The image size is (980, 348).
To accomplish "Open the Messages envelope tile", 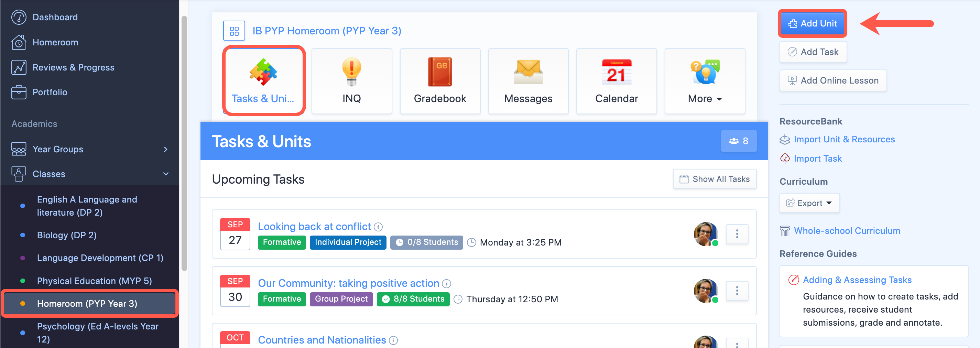I will click(x=528, y=80).
